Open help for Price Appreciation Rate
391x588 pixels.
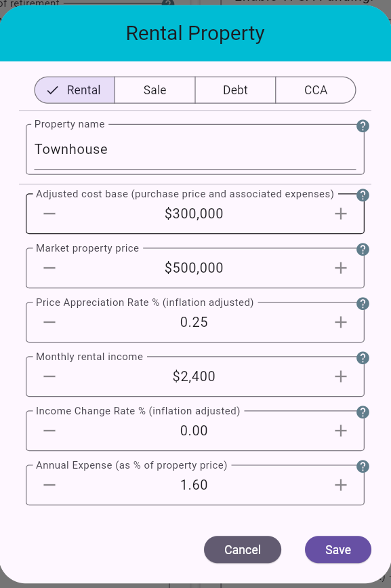[363, 304]
